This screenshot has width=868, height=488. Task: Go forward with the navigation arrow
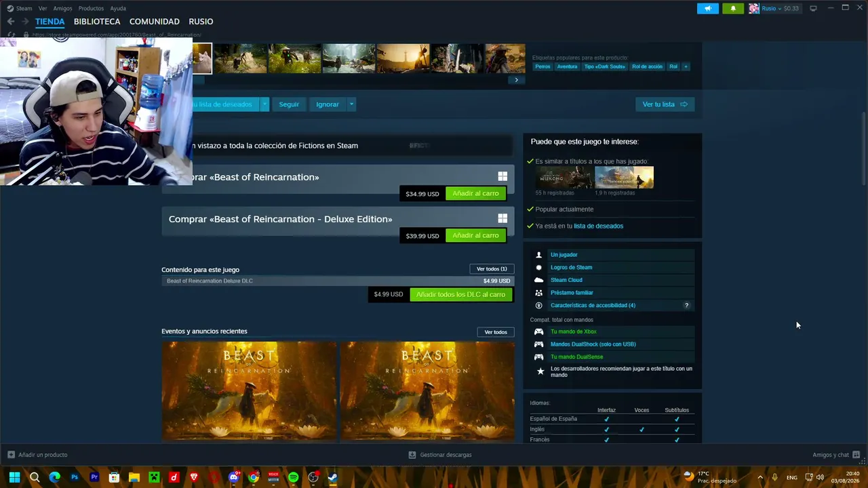(25, 22)
